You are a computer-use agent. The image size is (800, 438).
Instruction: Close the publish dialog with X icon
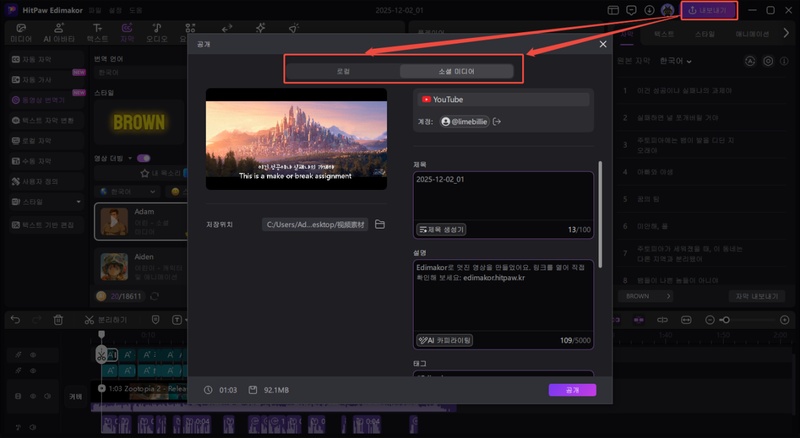pyautogui.click(x=602, y=44)
